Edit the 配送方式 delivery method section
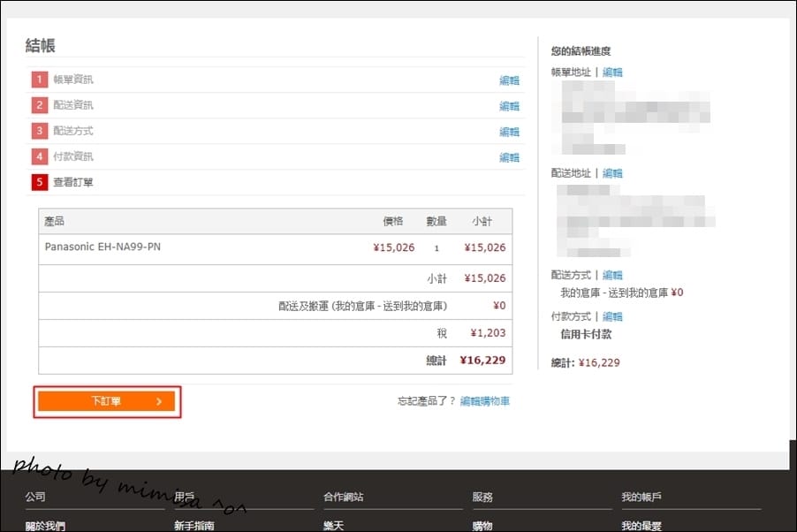Screen dimensions: 797x532 [511, 131]
